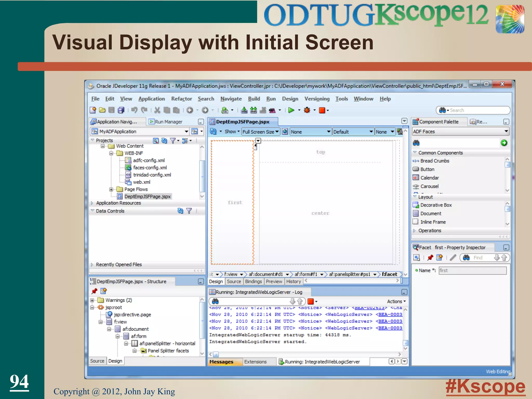Click the Save All toolbar icon
The height and width of the screenshot is (399, 532).
(121, 110)
